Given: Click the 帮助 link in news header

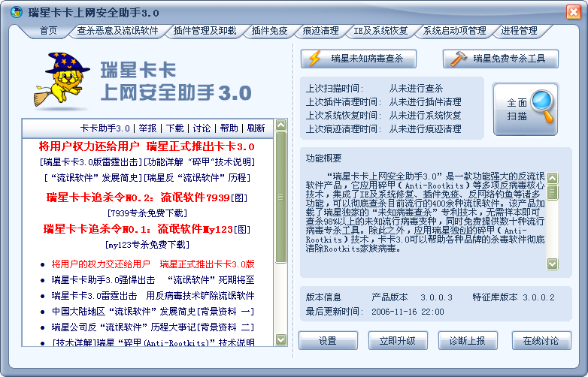Looking at the screenshot, I should click(229, 128).
